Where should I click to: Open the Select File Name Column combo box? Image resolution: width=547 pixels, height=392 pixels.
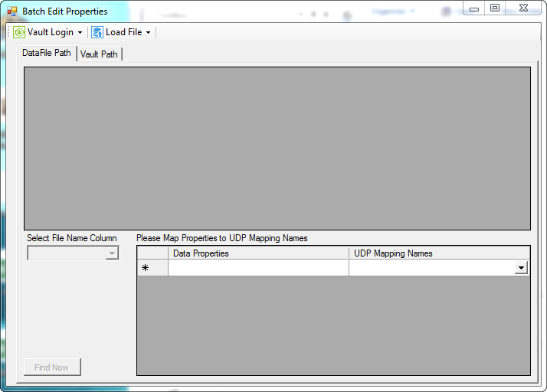tap(73, 253)
